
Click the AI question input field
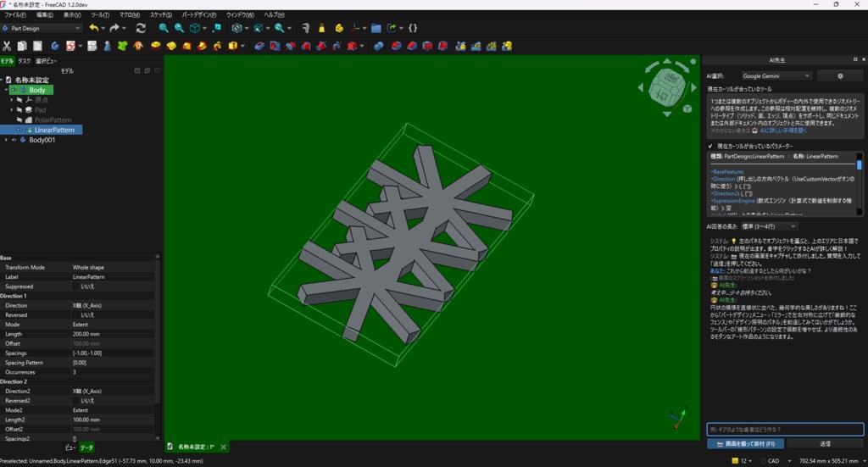785,430
